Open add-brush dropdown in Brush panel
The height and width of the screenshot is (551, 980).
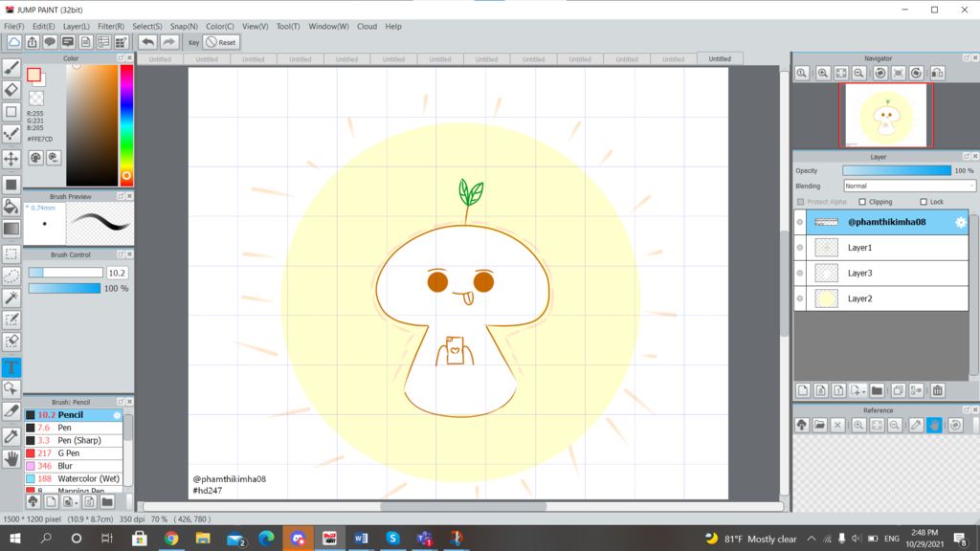(x=69, y=501)
